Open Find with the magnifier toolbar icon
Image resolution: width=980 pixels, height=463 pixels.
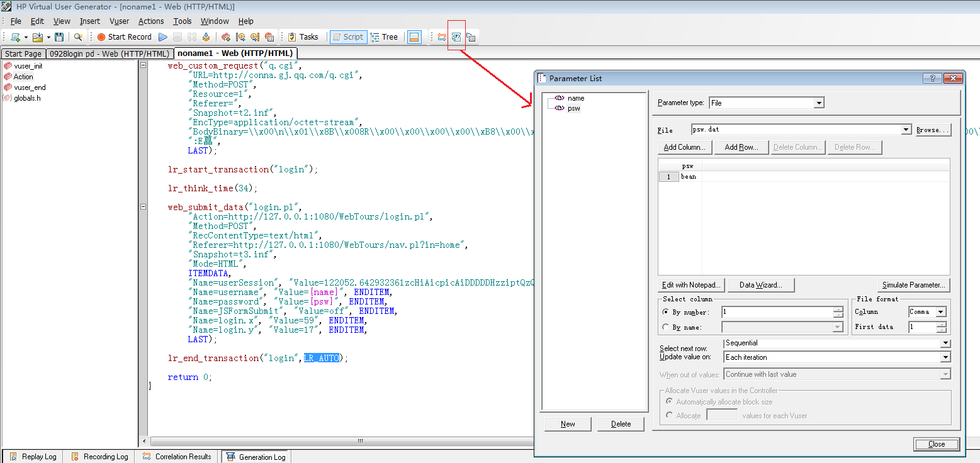click(78, 37)
